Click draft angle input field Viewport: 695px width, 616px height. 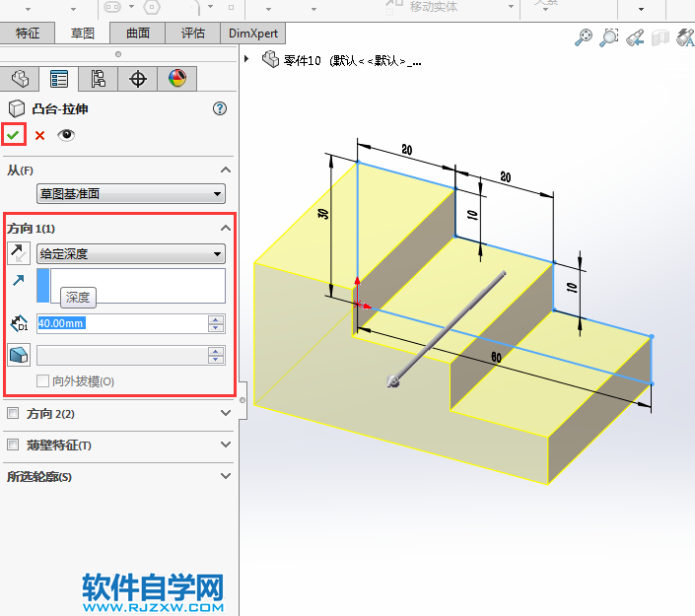122,356
